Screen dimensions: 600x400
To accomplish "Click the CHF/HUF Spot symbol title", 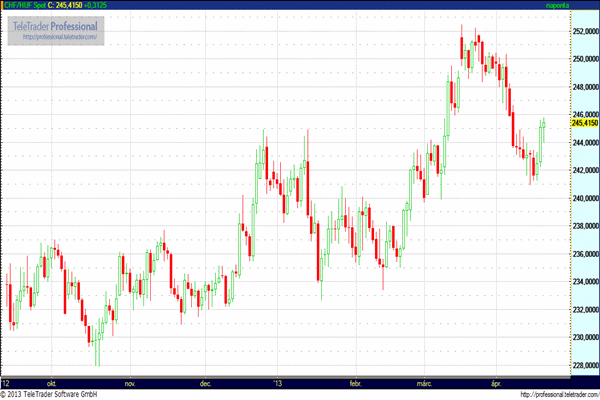I will 24,6.
